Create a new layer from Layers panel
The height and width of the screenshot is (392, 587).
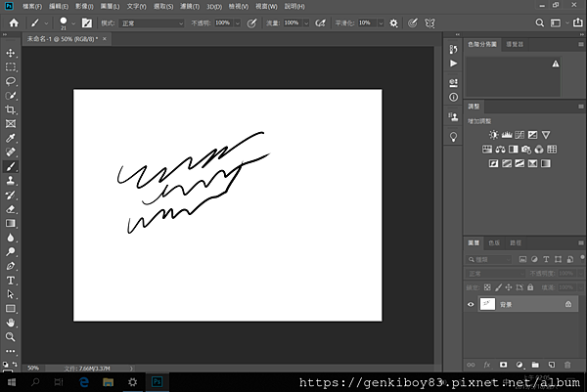pos(552,364)
